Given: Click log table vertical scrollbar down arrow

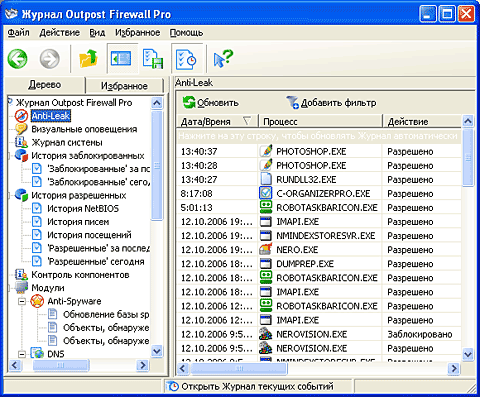Looking at the screenshot, I should coord(468,354).
